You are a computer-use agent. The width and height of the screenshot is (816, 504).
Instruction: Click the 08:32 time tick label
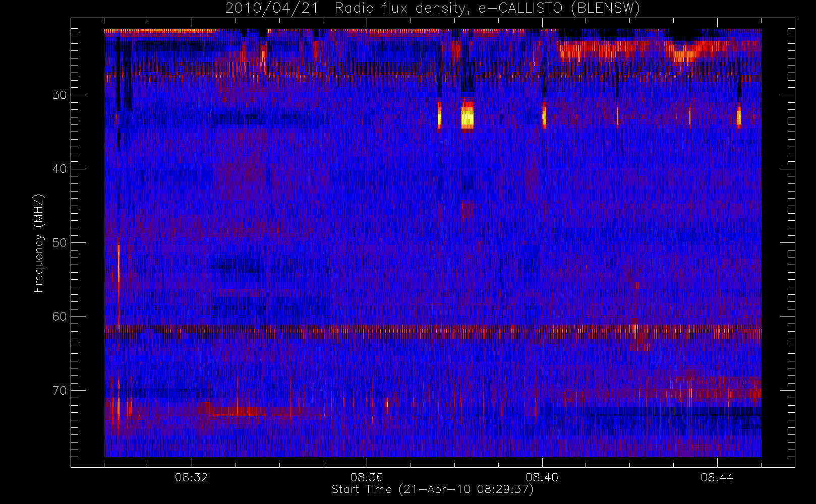(191, 477)
